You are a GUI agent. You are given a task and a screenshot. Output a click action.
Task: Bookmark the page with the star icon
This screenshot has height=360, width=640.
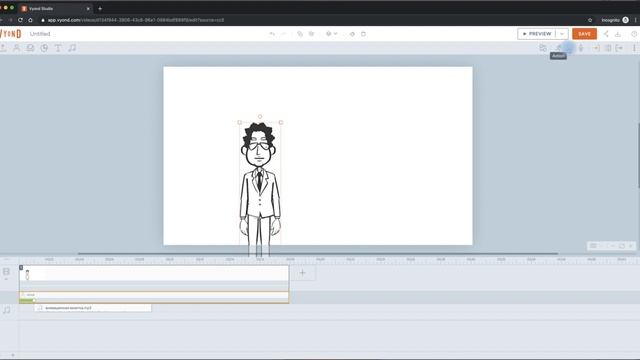point(590,20)
